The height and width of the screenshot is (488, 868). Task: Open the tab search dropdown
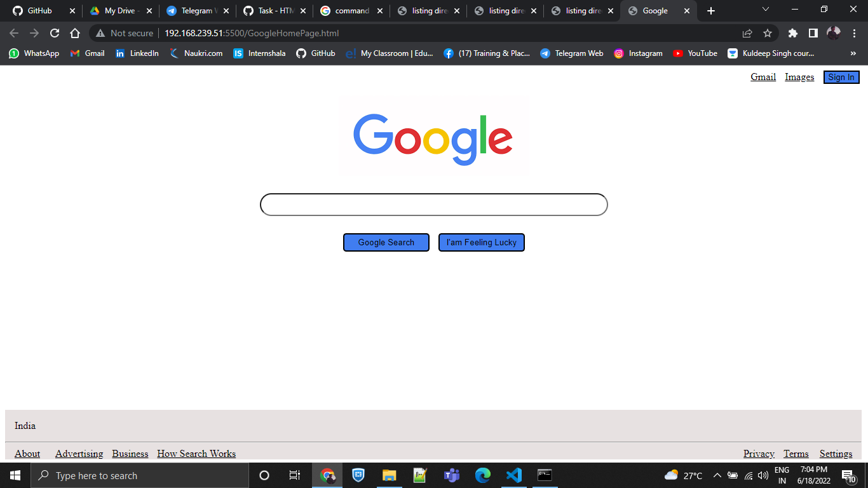pos(764,10)
